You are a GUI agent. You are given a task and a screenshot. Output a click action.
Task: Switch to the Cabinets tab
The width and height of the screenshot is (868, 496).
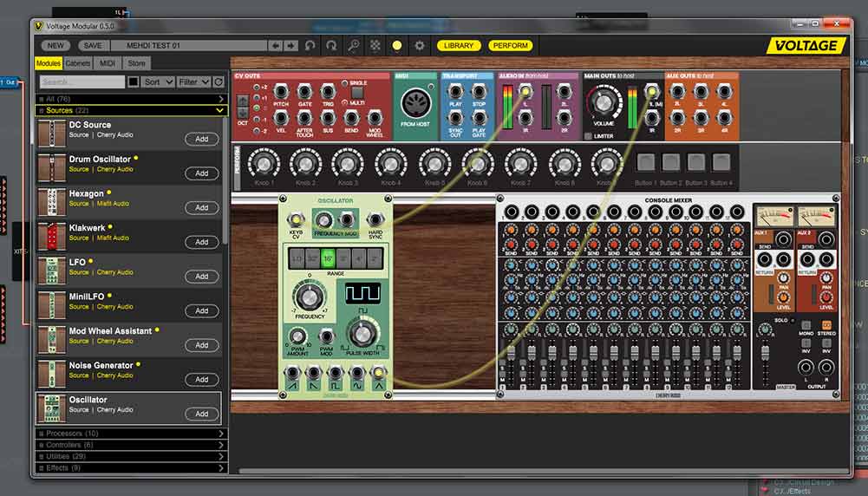pyautogui.click(x=77, y=63)
